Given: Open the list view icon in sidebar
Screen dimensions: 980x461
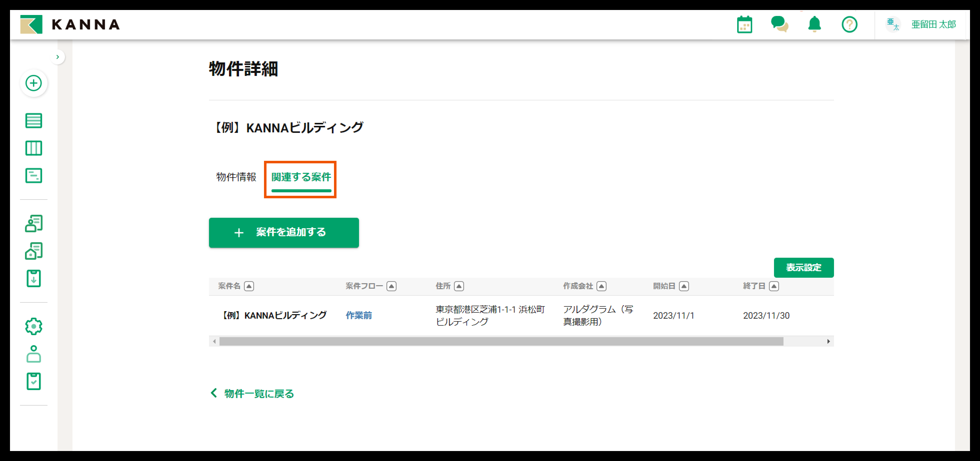Looking at the screenshot, I should coord(33,121).
